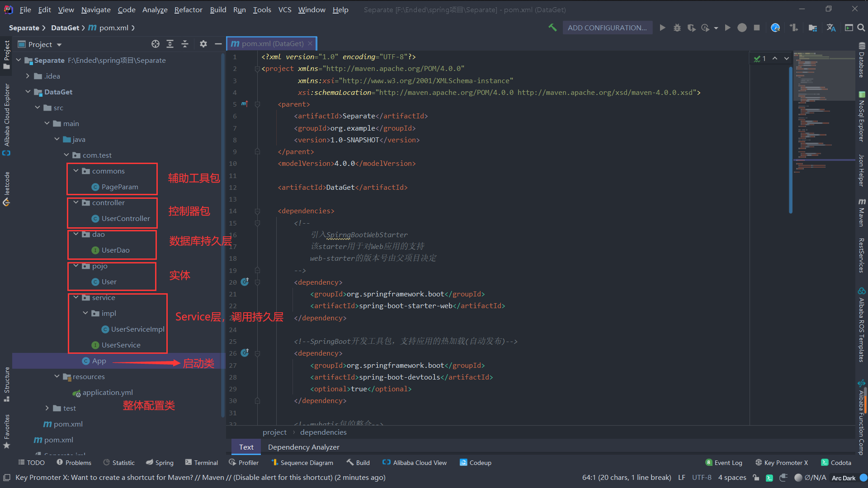This screenshot has width=868, height=488.
Task: Open the Event Log
Action: pos(724,463)
